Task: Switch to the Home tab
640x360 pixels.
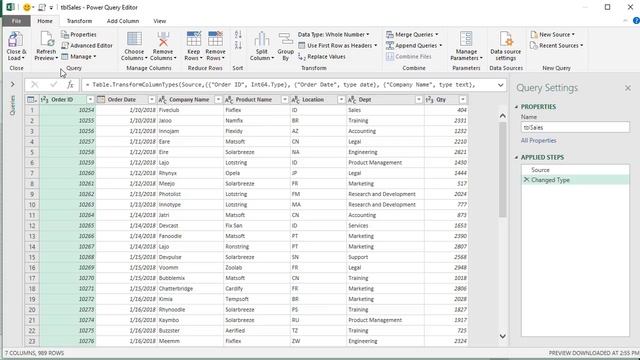Action: tap(44, 21)
